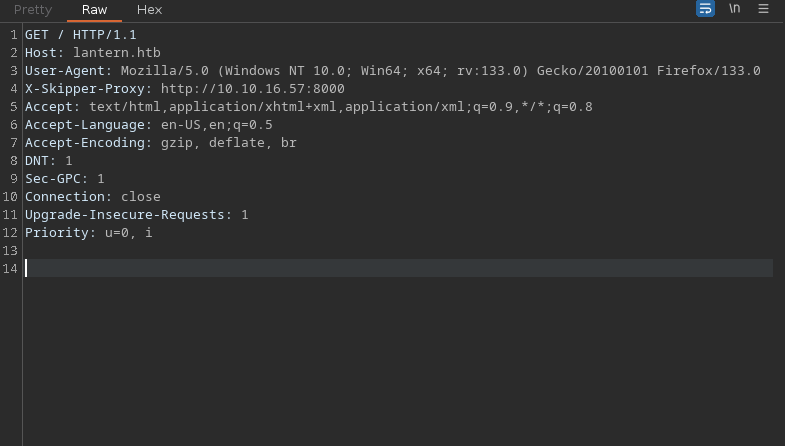The image size is (785, 446).
Task: Toggle the word wrap icon
Action: pyautogui.click(x=705, y=9)
